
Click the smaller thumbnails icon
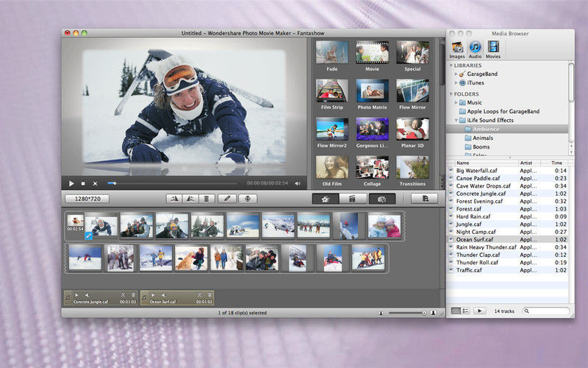coord(381,313)
